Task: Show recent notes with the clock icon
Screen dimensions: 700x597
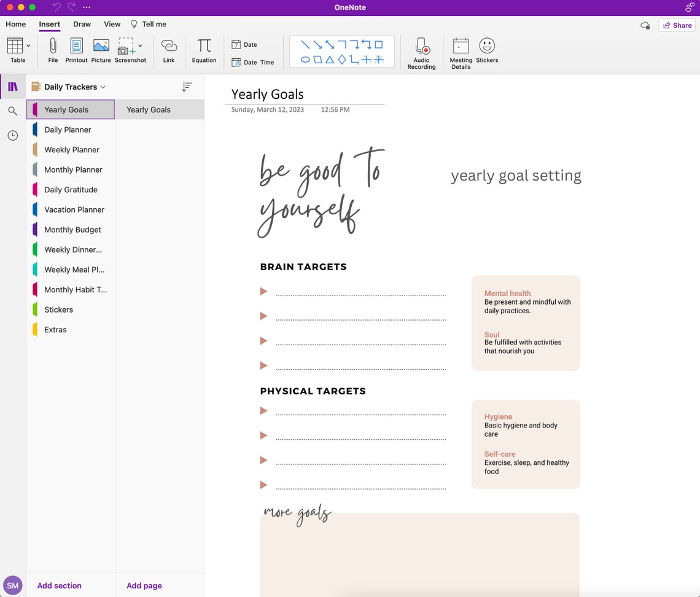Action: [13, 135]
